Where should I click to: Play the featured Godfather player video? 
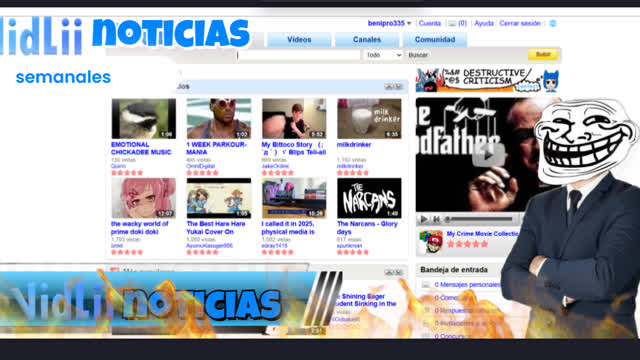pyautogui.click(x=424, y=219)
